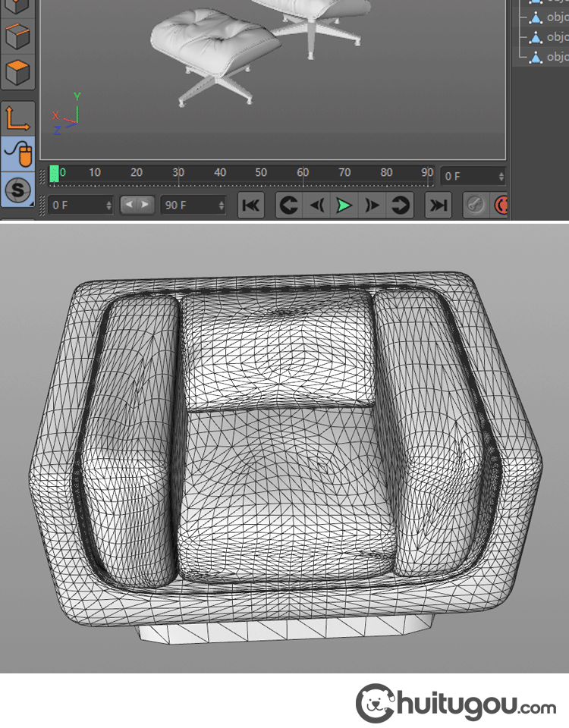Click the grey Record keyframe icon
The height and width of the screenshot is (728, 569).
coord(476,205)
